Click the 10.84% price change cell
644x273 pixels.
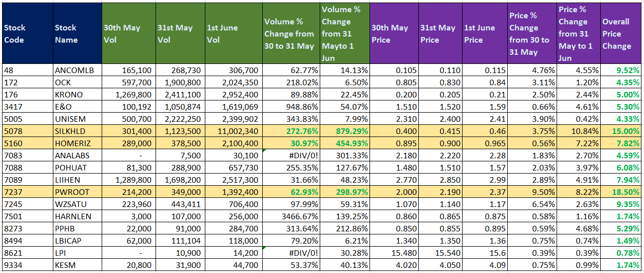[x=579, y=131]
